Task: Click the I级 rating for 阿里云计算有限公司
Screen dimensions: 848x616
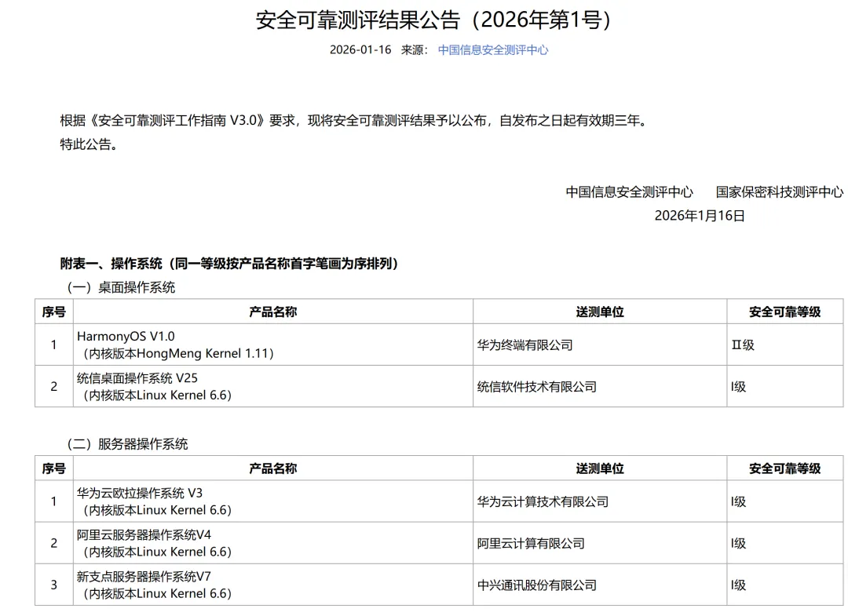Action: tap(784, 543)
